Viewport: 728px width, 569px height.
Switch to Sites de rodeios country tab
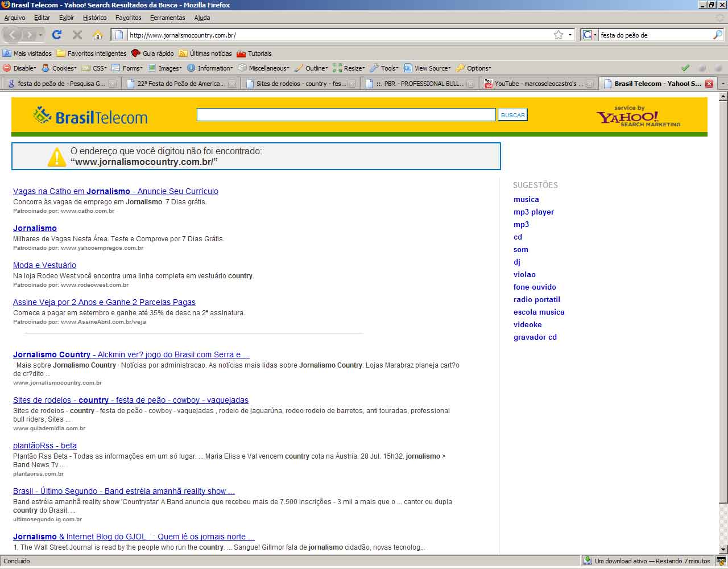(x=300, y=84)
